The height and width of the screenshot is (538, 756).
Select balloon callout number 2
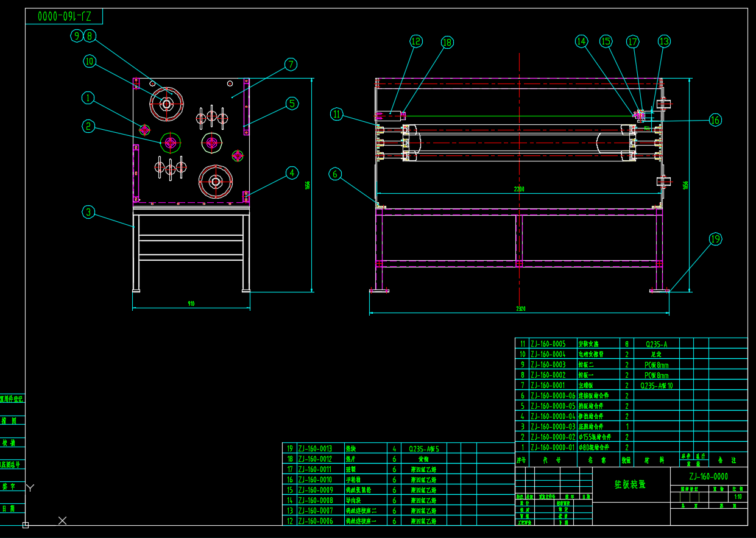point(89,126)
